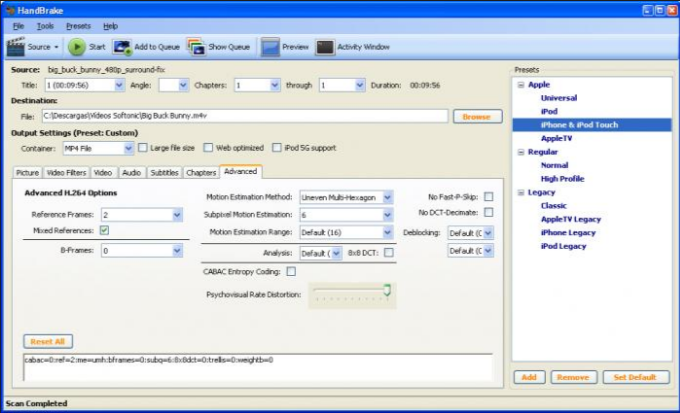Viewport: 680px width, 413px height.
Task: Click the Reset All button
Action: (48, 341)
